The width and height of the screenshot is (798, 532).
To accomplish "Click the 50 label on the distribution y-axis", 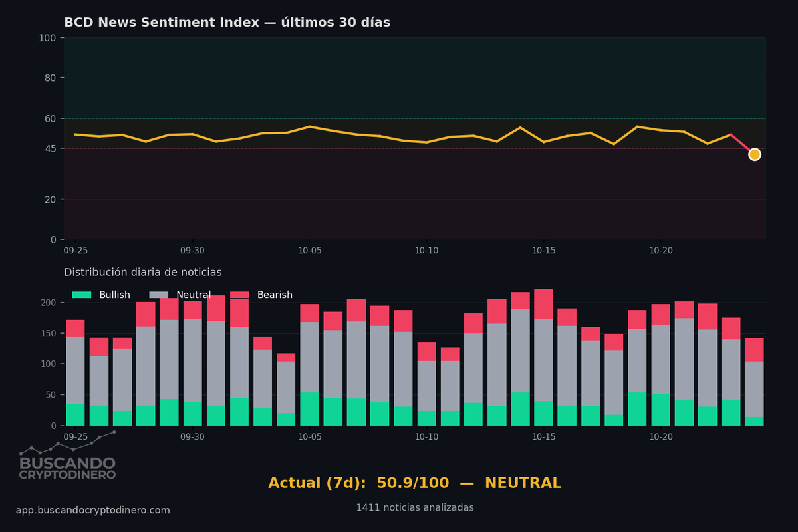I will click(x=51, y=395).
